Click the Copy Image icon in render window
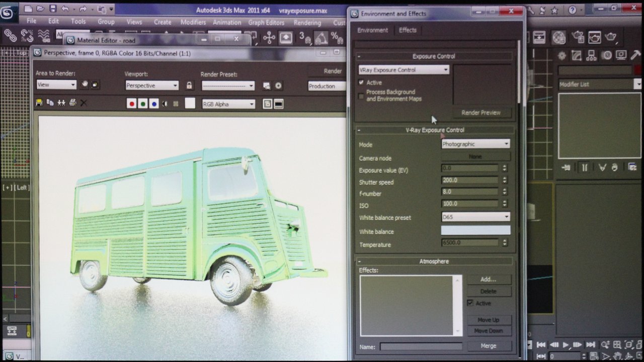644x362 pixels. [50, 103]
